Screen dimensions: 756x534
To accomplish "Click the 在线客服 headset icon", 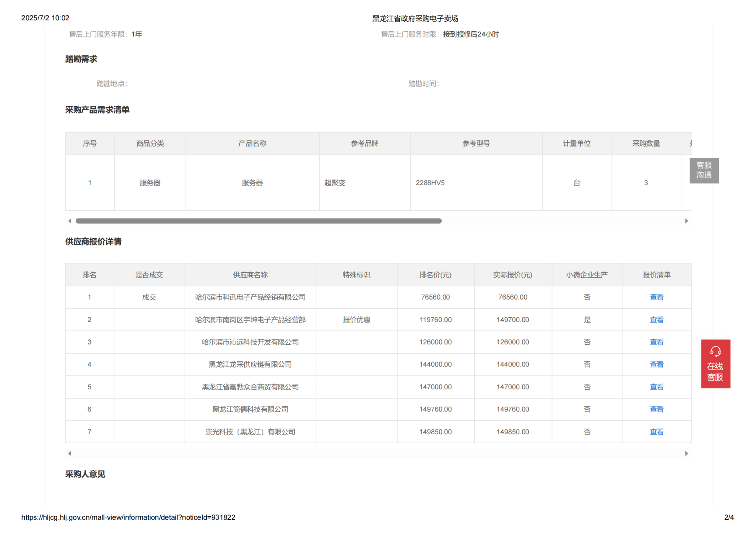I will (x=715, y=351).
